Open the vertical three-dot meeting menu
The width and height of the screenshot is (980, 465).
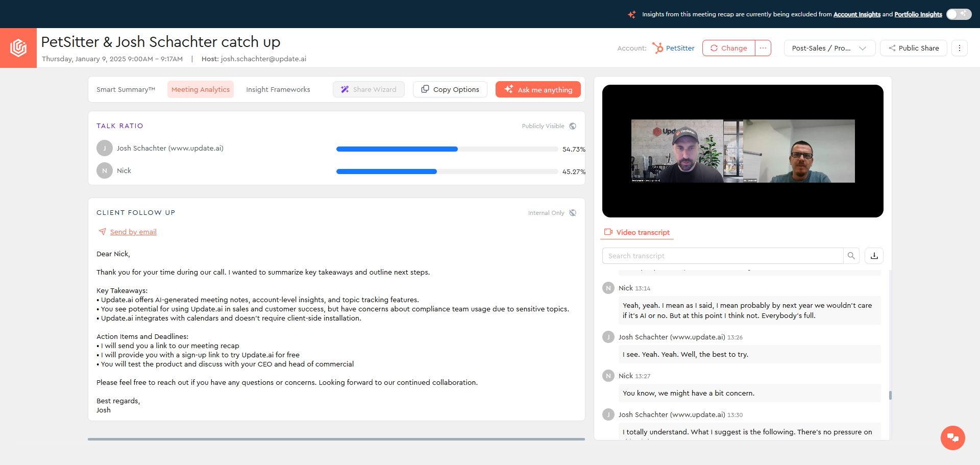[960, 48]
